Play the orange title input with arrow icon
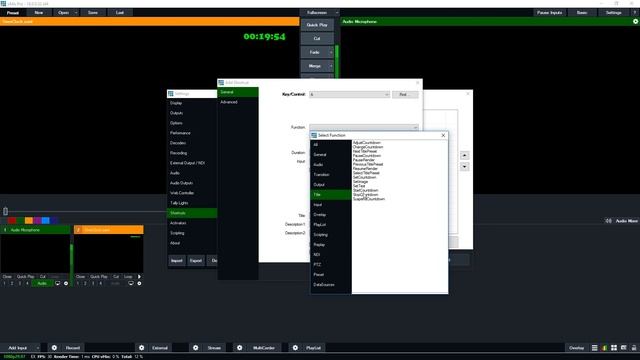The image size is (640, 360). pos(139,276)
